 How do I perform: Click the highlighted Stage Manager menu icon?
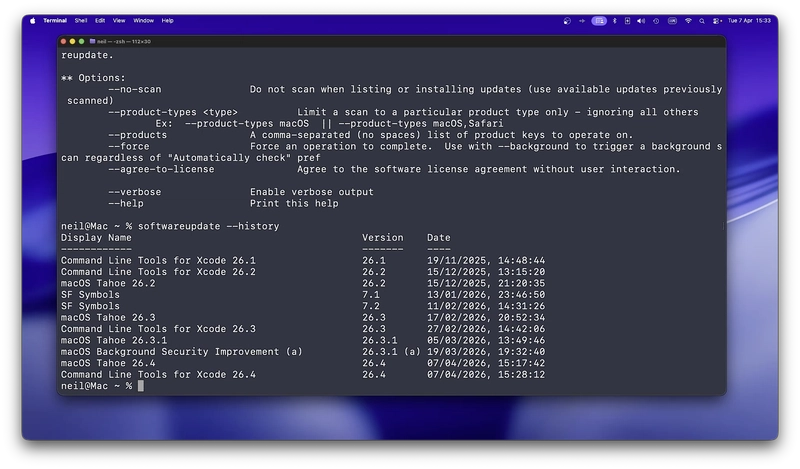[x=599, y=21]
